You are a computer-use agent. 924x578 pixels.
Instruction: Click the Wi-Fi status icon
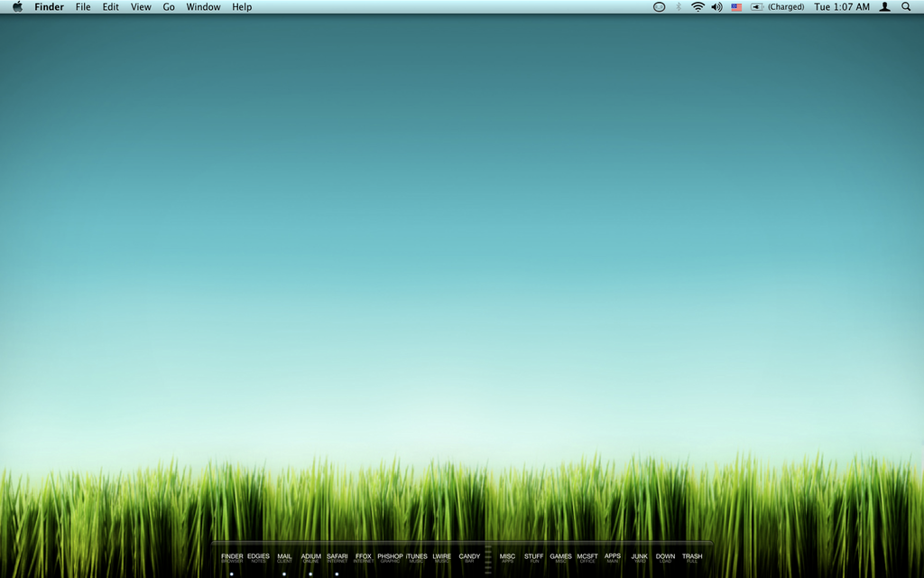(x=698, y=7)
